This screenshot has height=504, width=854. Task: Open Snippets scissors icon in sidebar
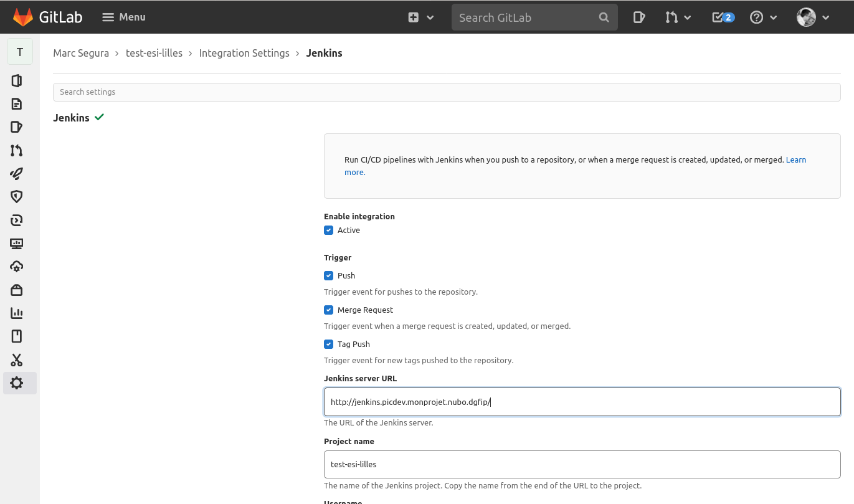point(17,360)
